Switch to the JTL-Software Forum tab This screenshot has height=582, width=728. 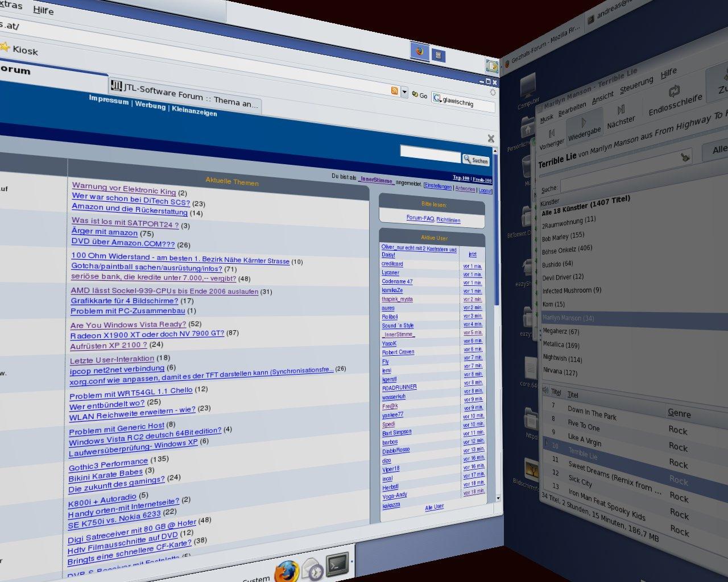coord(185,94)
